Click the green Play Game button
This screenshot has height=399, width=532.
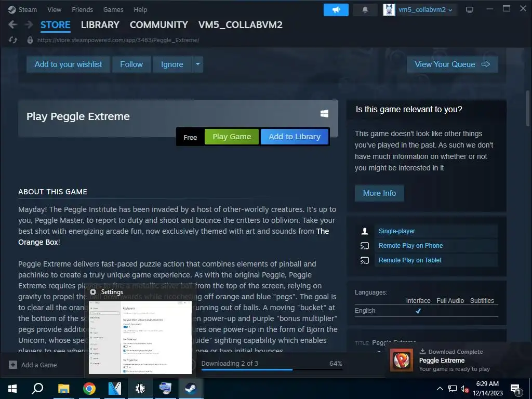point(232,137)
